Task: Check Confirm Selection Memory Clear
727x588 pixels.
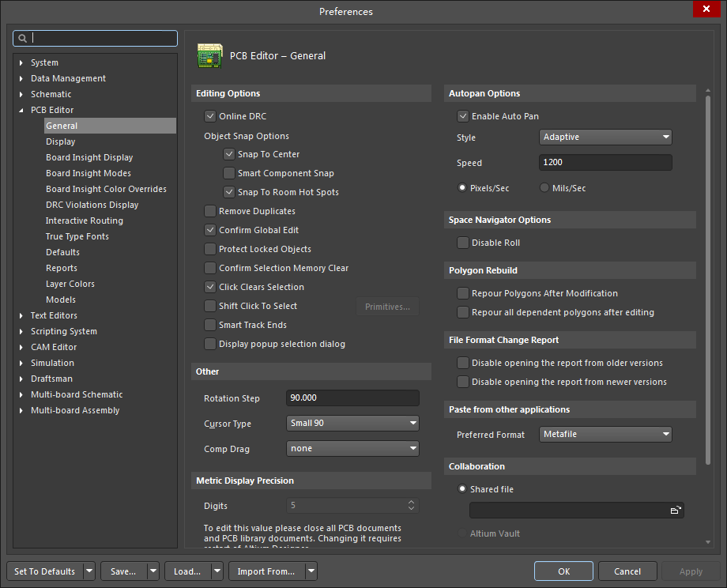Action: 210,268
